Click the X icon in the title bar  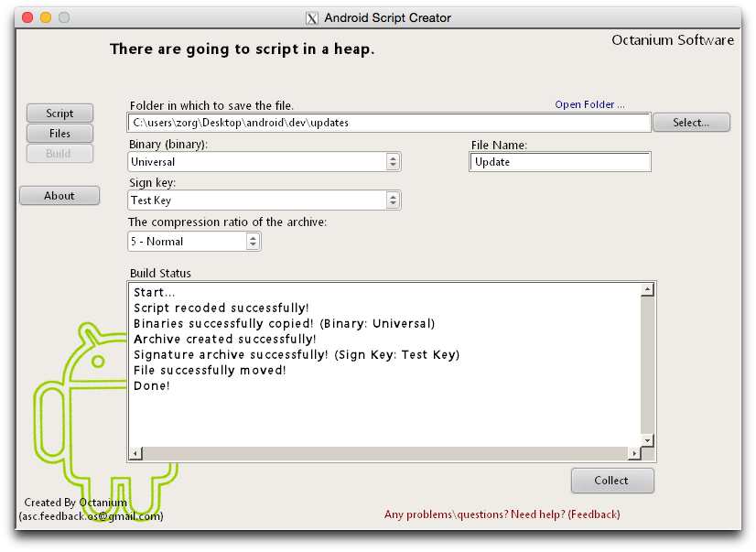click(x=312, y=17)
